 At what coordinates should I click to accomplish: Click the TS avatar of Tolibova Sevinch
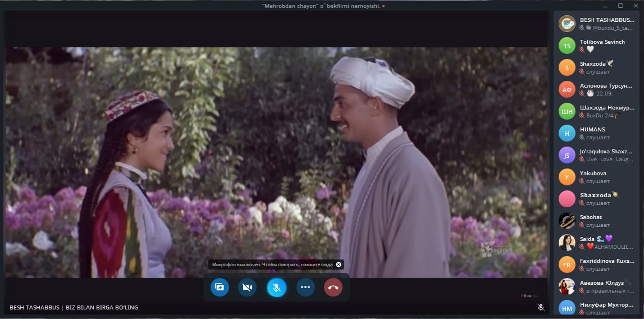[567, 45]
